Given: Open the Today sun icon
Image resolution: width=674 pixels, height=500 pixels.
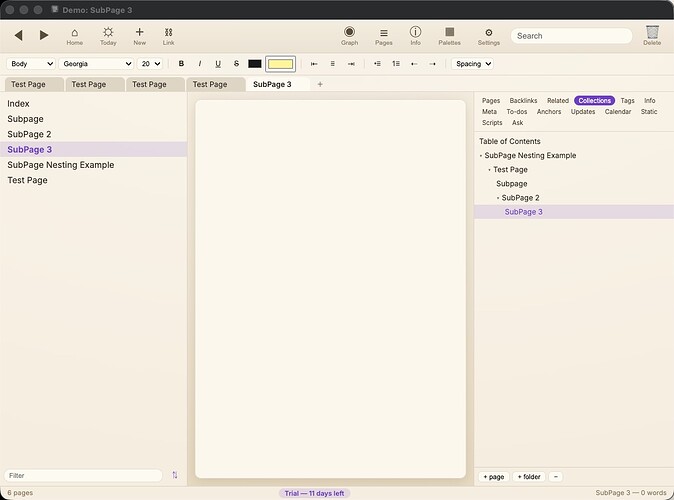Looking at the screenshot, I should tap(108, 32).
